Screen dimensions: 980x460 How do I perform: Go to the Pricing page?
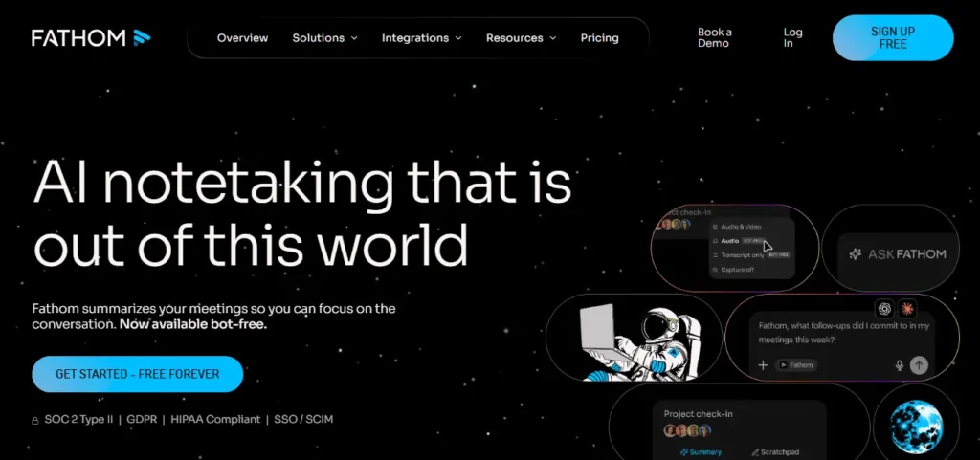coord(599,38)
